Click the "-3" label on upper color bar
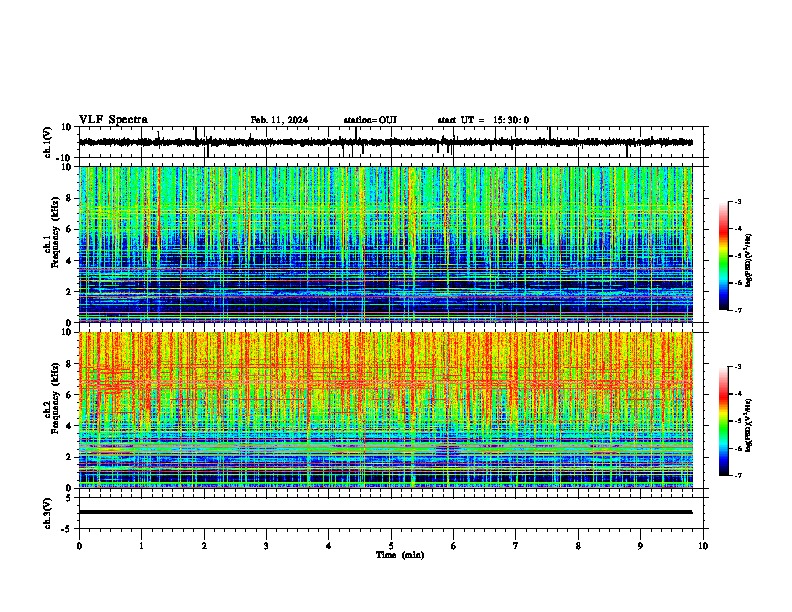Screen dimensions: 792x612 (738, 202)
